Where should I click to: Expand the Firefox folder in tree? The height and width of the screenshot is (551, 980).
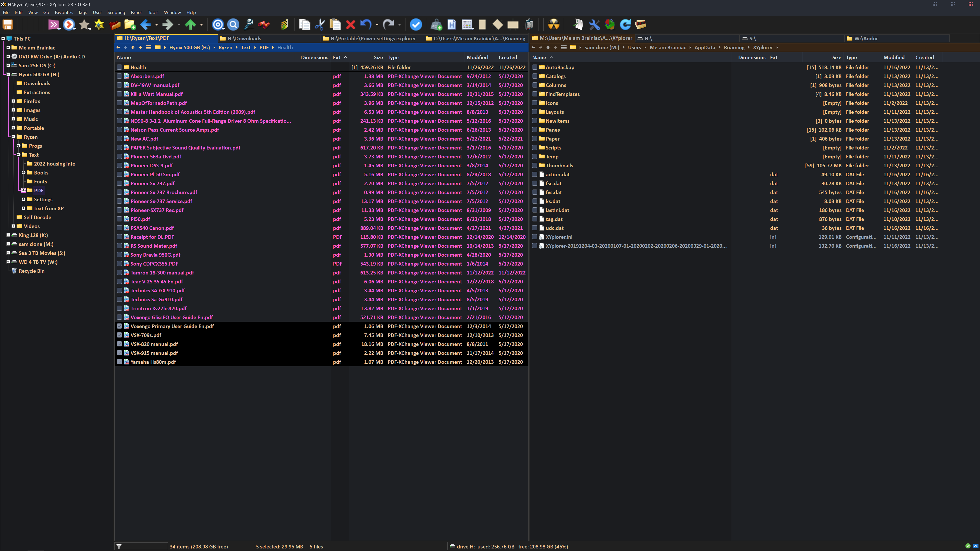13,101
